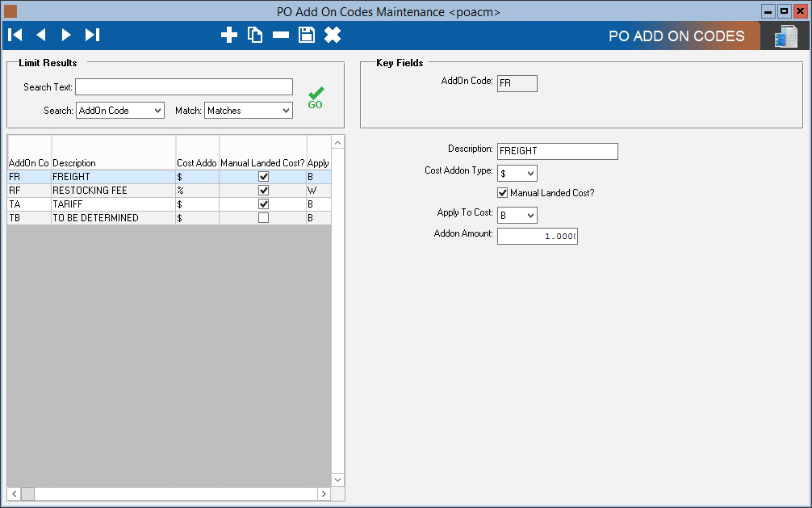812x508 pixels.
Task: Cancel changes with the X icon
Action: 333,35
